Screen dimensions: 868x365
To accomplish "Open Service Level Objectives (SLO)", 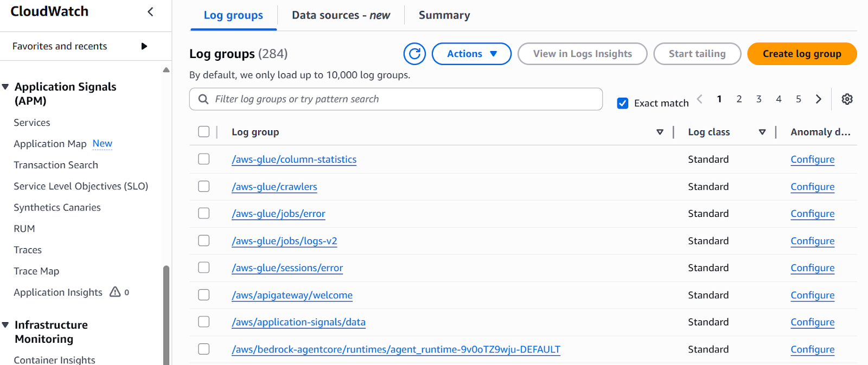I will [81, 186].
